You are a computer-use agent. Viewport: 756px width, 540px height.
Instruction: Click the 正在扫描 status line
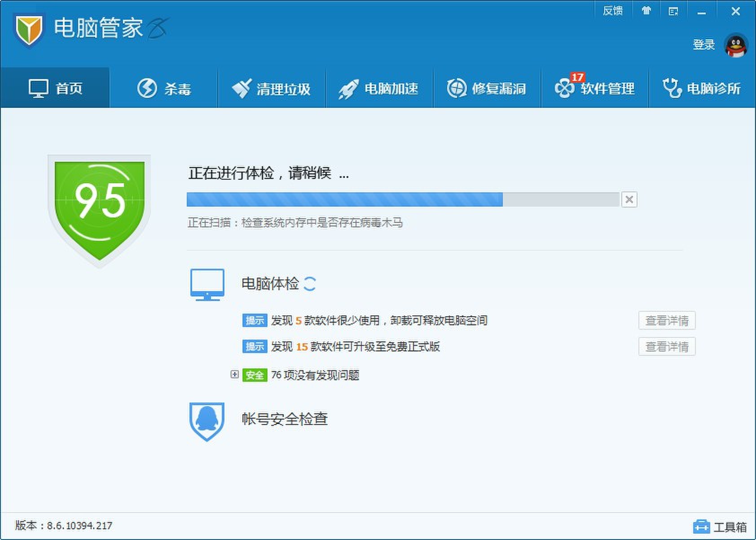pyautogui.click(x=295, y=222)
